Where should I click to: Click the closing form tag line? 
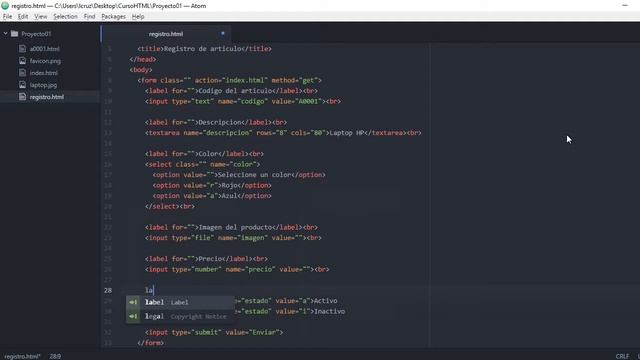click(151, 343)
